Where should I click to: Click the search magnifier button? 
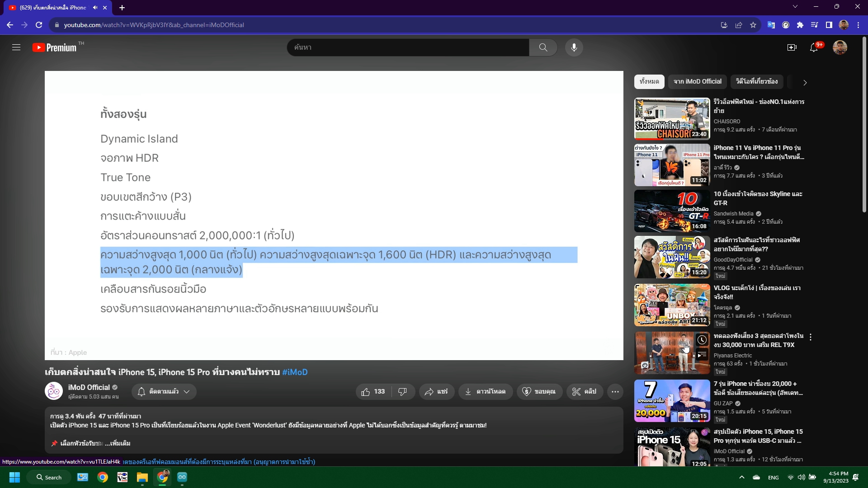click(543, 47)
